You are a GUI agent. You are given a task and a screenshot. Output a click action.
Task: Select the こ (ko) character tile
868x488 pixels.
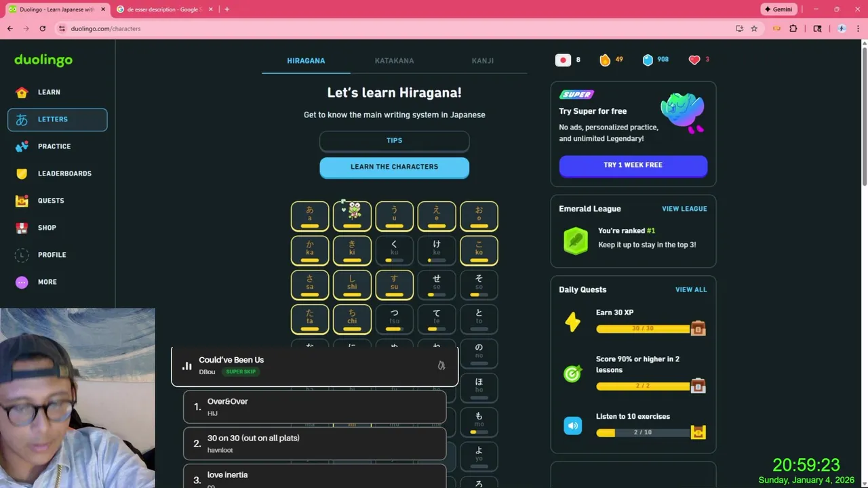tap(479, 250)
